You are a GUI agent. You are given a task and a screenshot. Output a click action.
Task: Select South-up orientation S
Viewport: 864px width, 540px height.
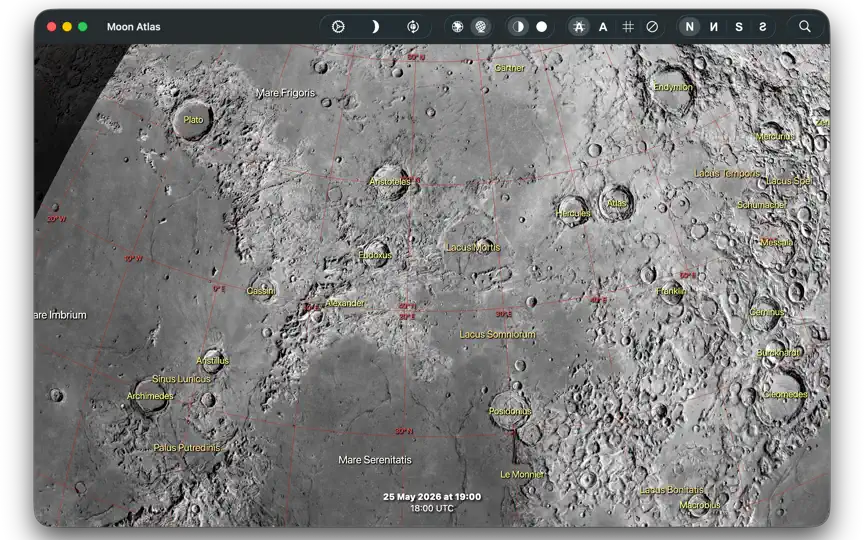[739, 26]
